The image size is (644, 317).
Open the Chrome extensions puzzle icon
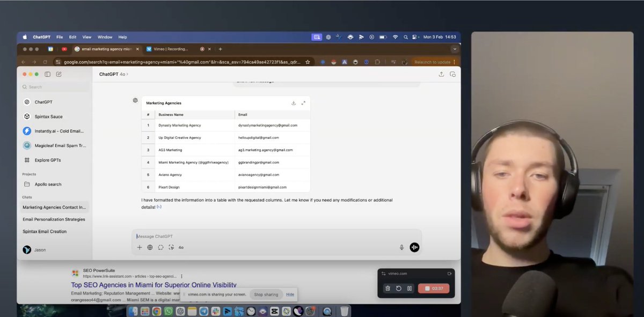tap(378, 62)
